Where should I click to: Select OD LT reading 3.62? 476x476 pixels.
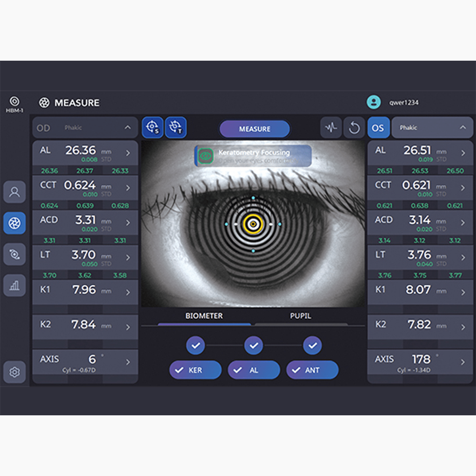[85, 275]
